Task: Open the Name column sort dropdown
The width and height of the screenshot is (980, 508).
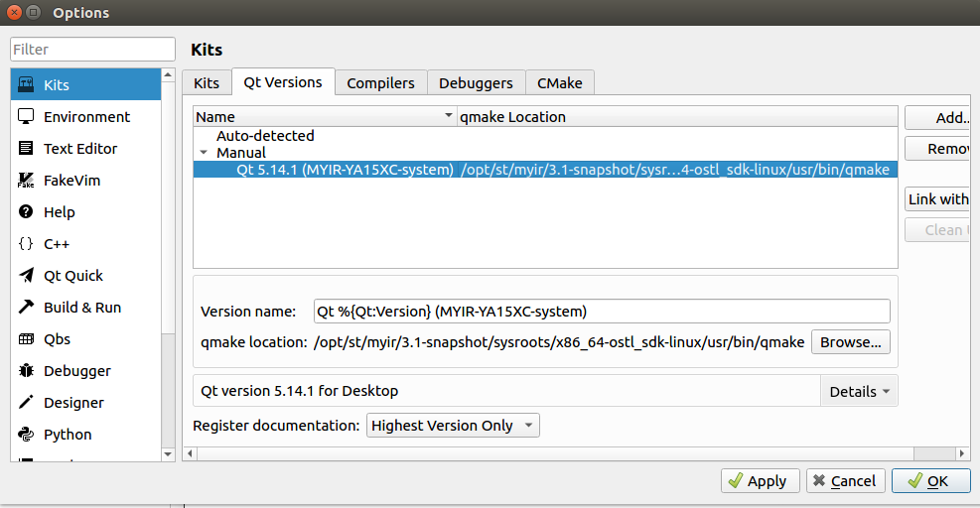Action: coord(448,117)
